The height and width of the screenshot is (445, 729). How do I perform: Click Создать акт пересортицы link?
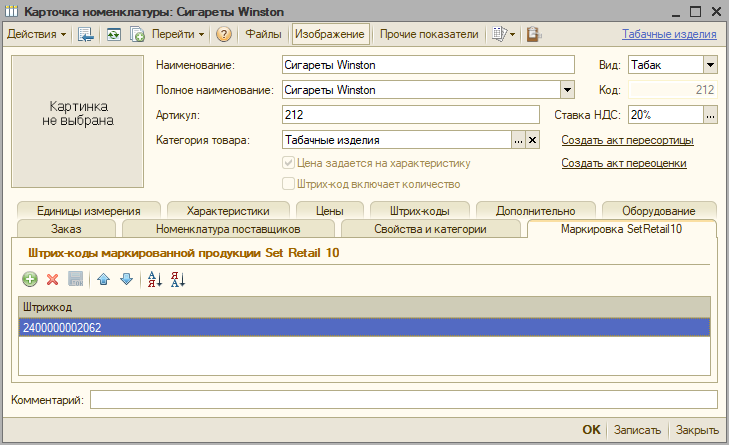pos(627,140)
